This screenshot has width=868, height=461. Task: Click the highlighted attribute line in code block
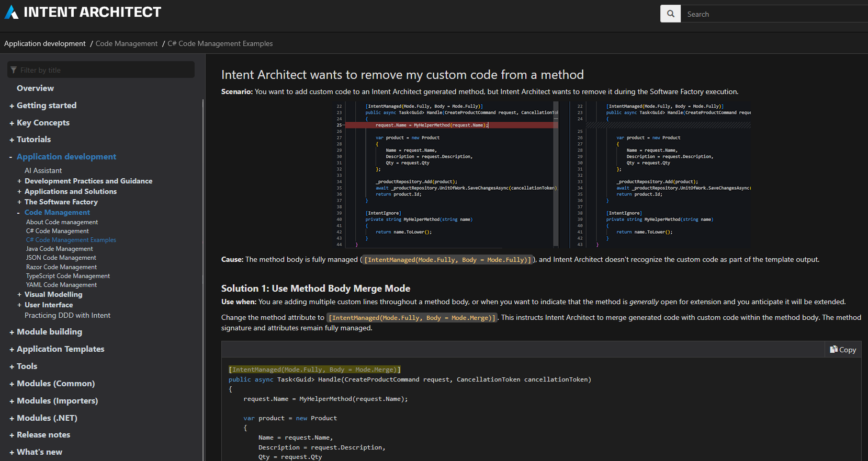[314, 370]
